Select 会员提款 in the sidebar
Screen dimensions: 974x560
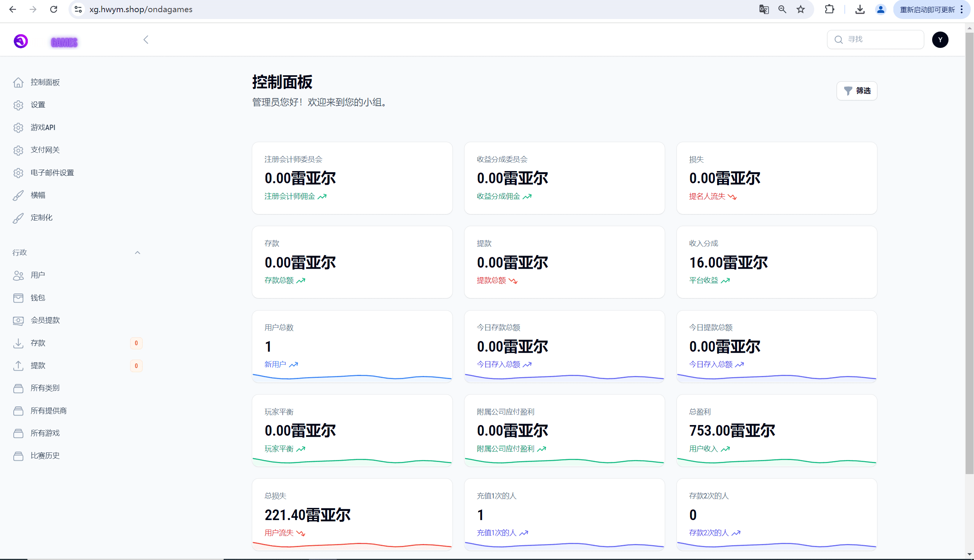pos(45,320)
